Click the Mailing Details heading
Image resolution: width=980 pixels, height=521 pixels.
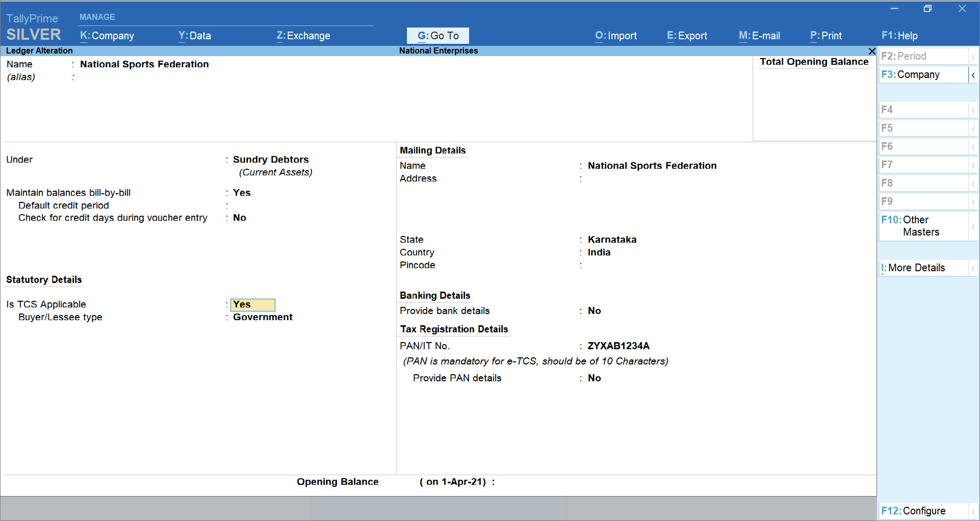pyautogui.click(x=433, y=150)
